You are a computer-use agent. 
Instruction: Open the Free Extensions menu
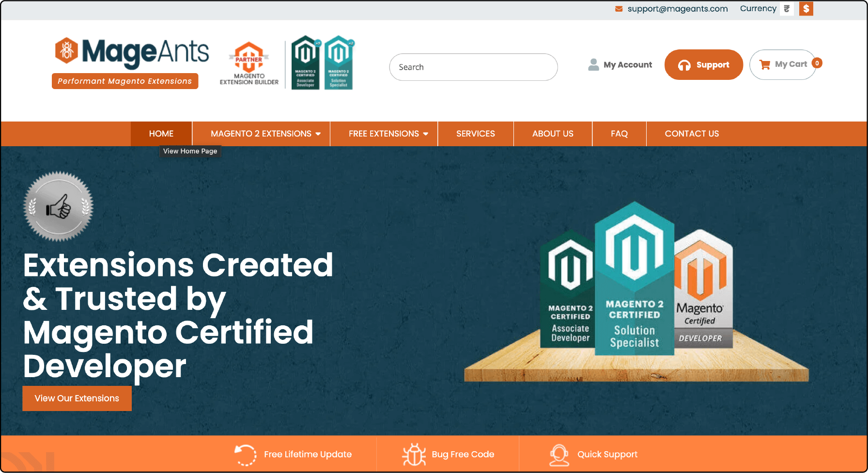click(384, 134)
